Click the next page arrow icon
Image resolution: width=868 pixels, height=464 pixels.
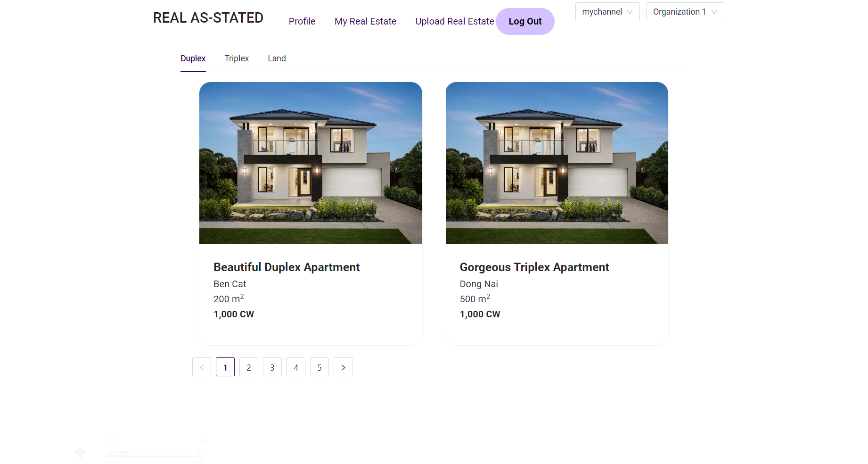coord(343,367)
